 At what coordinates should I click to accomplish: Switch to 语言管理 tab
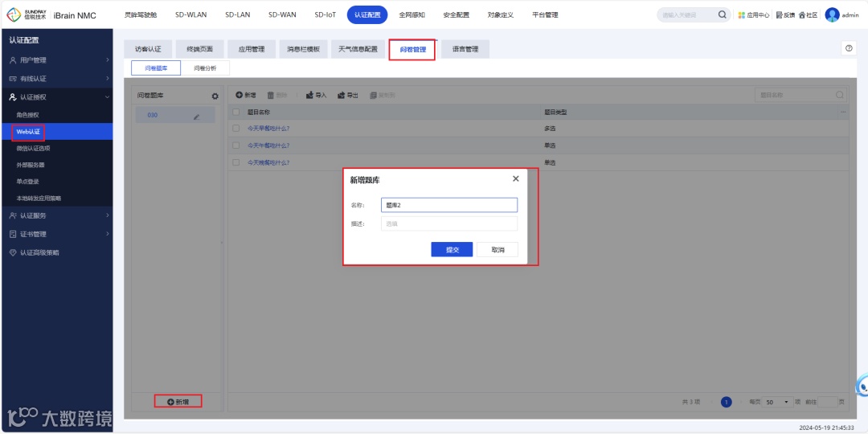[465, 49]
